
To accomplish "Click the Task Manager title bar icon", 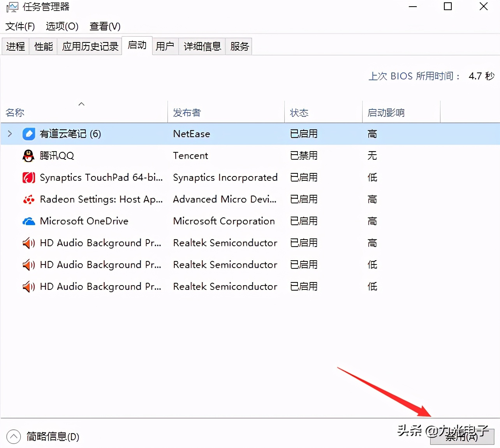I will [12, 7].
